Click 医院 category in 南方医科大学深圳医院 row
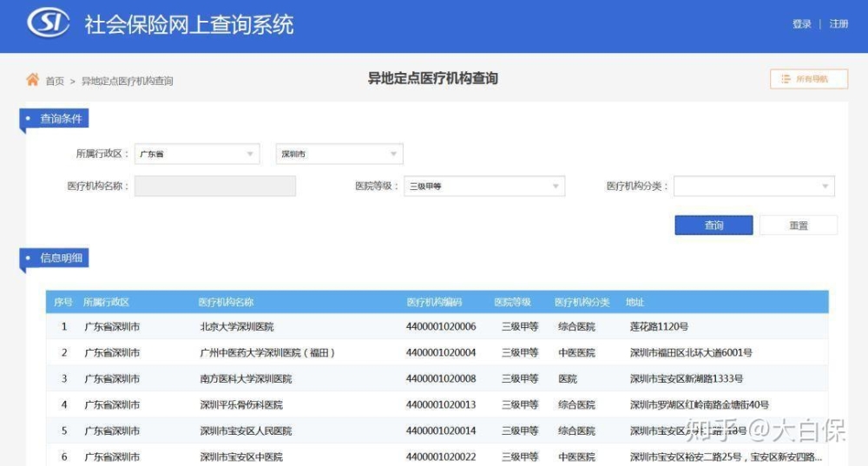This screenshot has height=466, width=868. point(568,378)
